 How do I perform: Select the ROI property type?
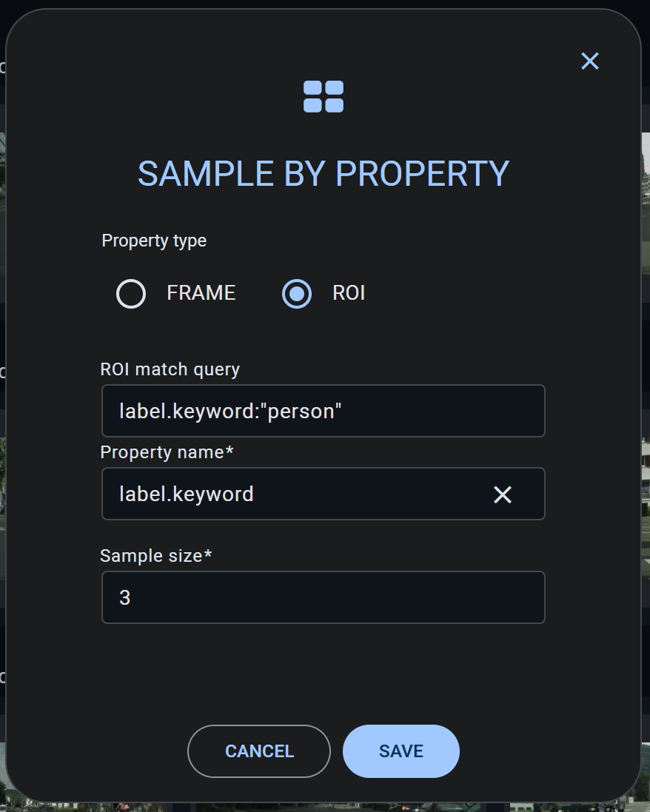pos(296,293)
